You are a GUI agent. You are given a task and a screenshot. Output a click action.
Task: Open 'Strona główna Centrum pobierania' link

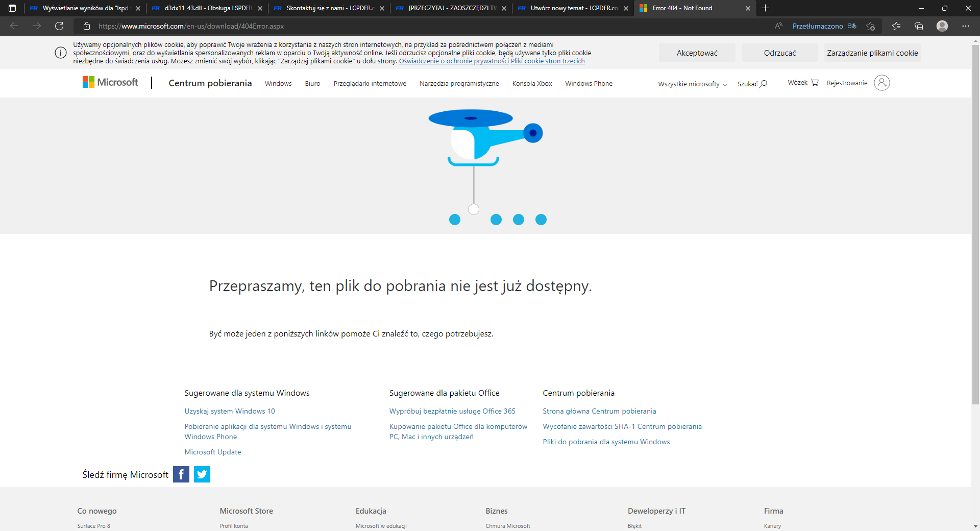pyautogui.click(x=600, y=411)
